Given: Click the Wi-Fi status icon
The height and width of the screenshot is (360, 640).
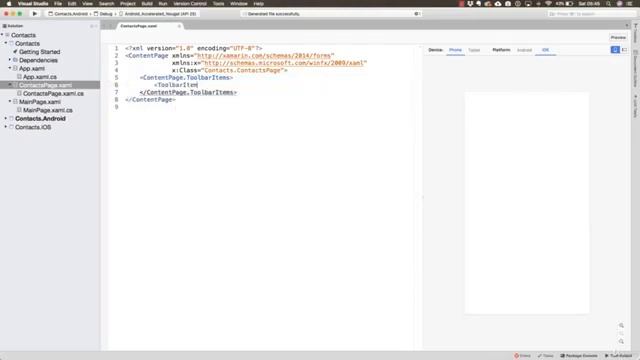Looking at the screenshot, I should (548, 4).
